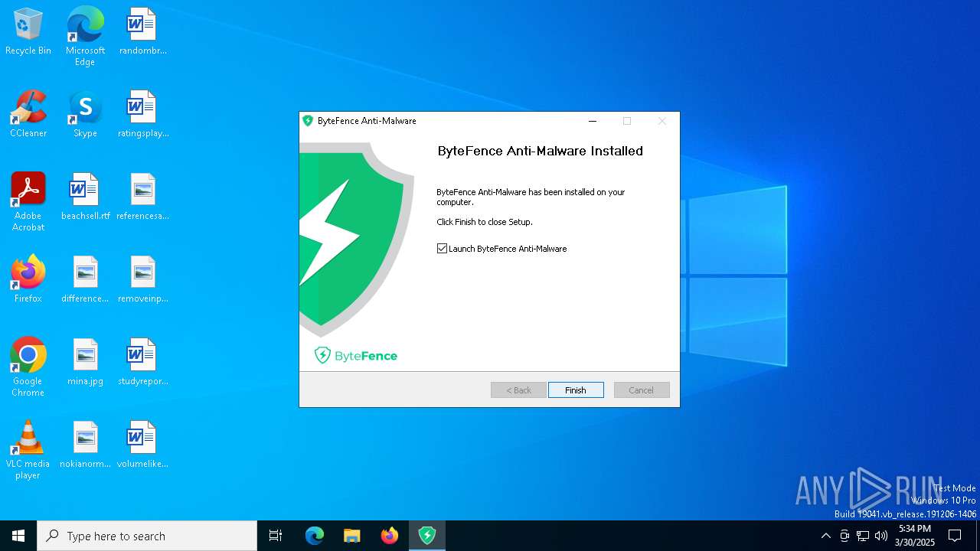
Task: Select the beachsell.rtf file icon
Action: click(x=85, y=197)
